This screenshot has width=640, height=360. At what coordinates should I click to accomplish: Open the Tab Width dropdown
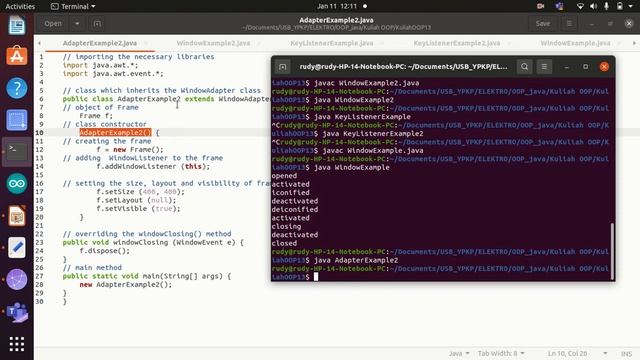501,353
